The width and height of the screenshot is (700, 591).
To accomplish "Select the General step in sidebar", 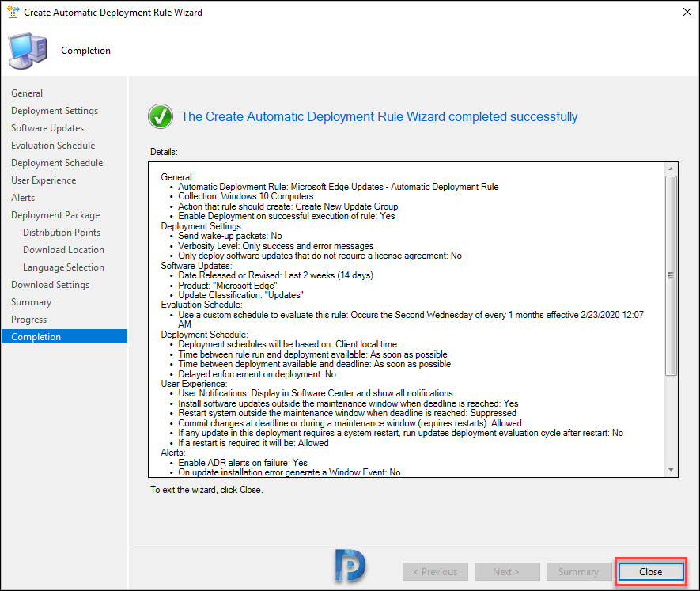I will tap(27, 93).
